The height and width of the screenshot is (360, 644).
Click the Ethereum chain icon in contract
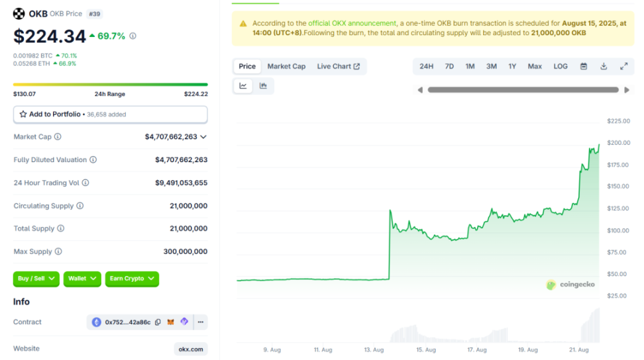(x=97, y=322)
